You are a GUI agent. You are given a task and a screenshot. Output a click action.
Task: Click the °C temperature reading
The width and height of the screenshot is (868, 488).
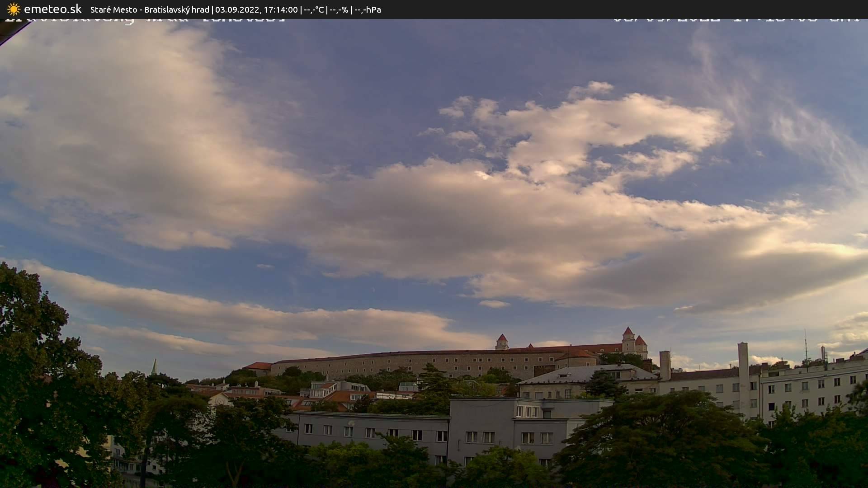(x=314, y=9)
